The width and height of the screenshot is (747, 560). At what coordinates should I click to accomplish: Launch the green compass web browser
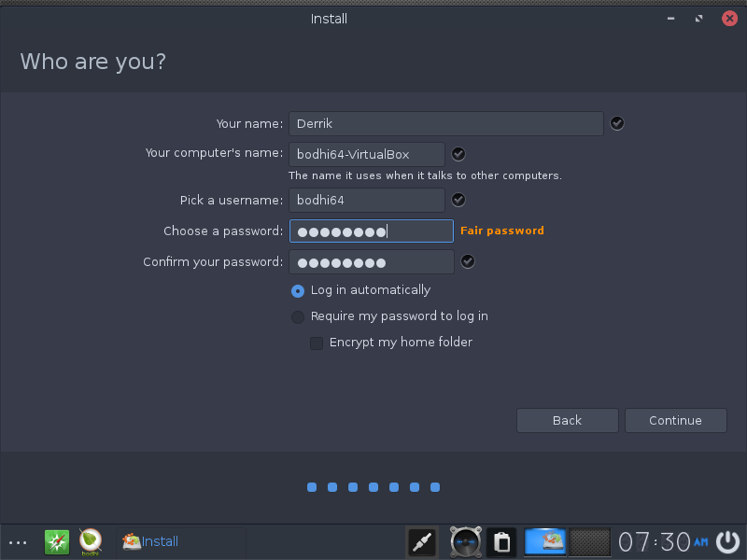pos(57,542)
